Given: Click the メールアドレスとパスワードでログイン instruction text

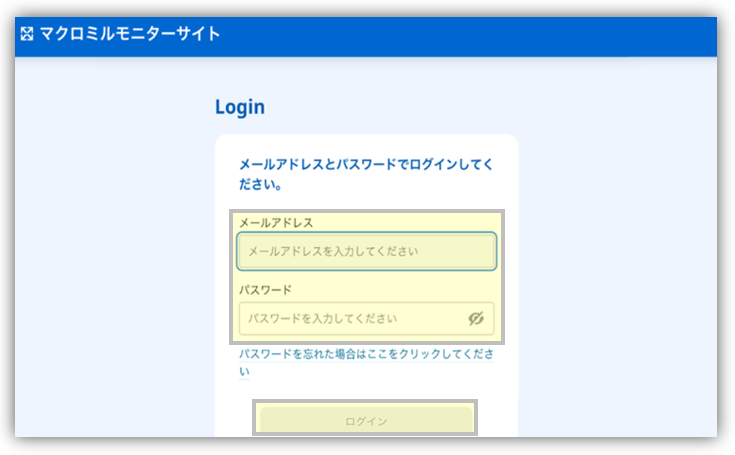Looking at the screenshot, I should pos(366,174).
